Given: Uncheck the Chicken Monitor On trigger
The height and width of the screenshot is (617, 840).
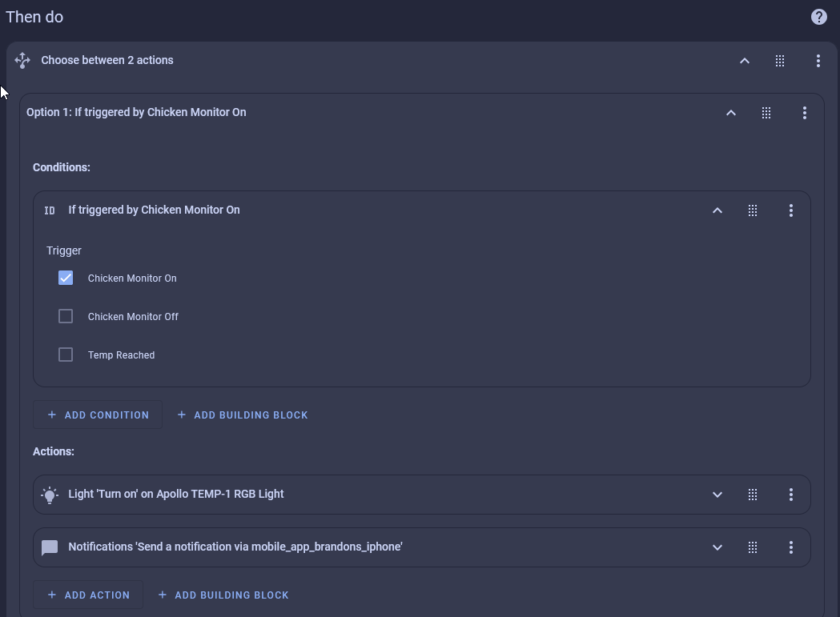Looking at the screenshot, I should coord(66,278).
